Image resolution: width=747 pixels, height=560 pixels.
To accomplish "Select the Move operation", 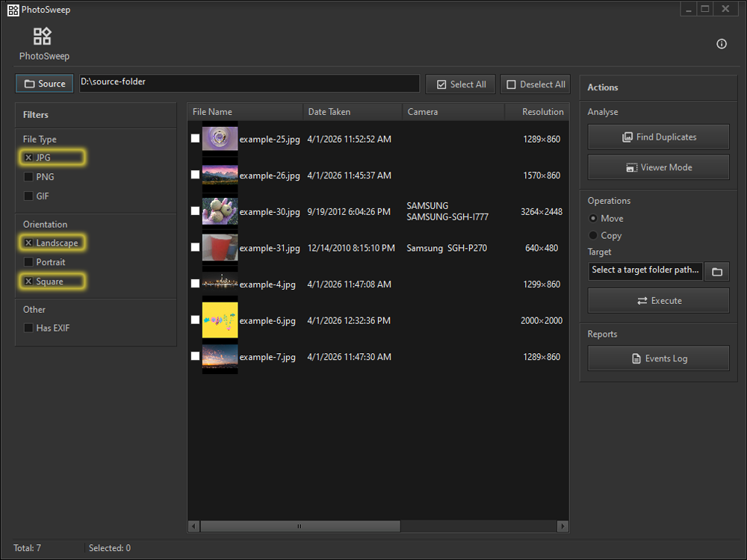I will tap(592, 218).
